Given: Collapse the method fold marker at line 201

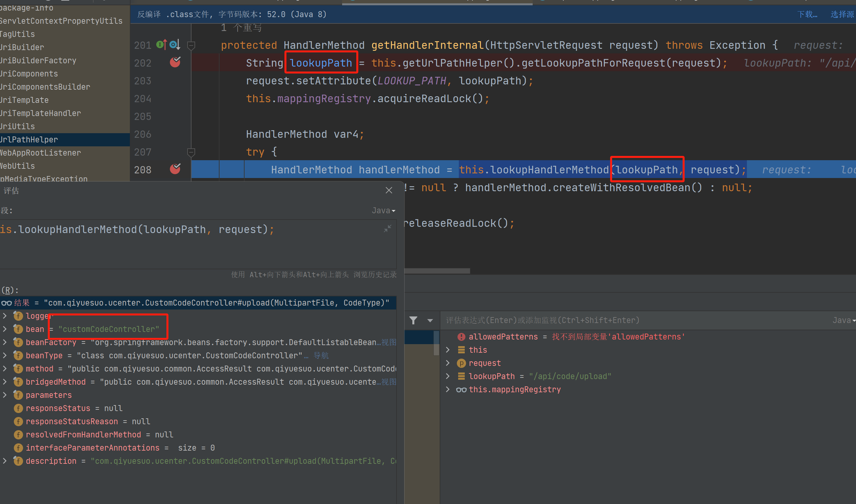Looking at the screenshot, I should click(x=191, y=45).
